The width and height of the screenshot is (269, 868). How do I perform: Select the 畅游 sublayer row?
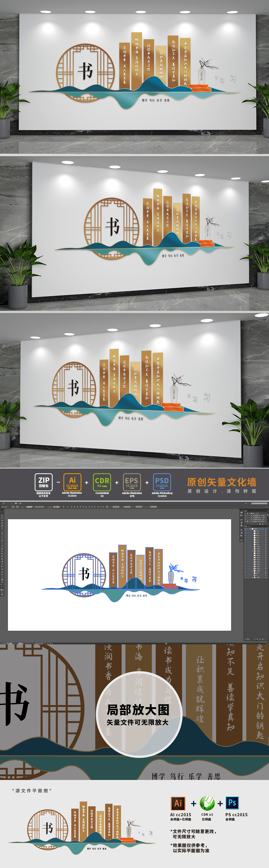[x=256, y=542]
